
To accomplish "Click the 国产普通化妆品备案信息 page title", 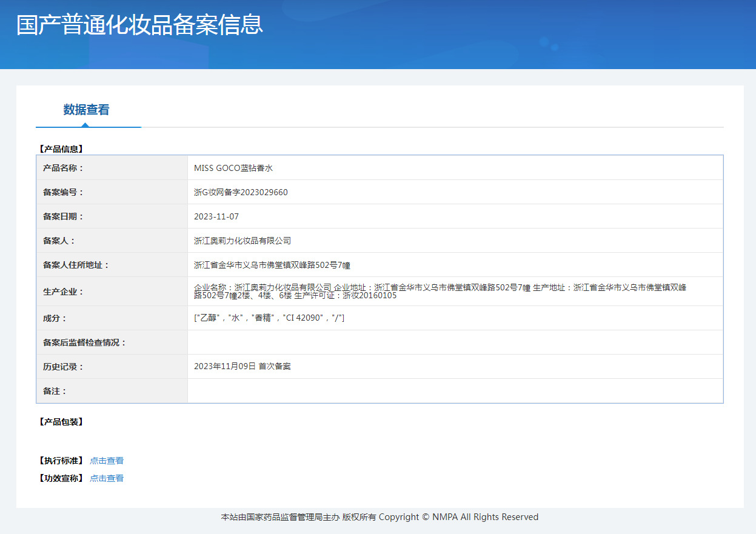I will (x=139, y=25).
